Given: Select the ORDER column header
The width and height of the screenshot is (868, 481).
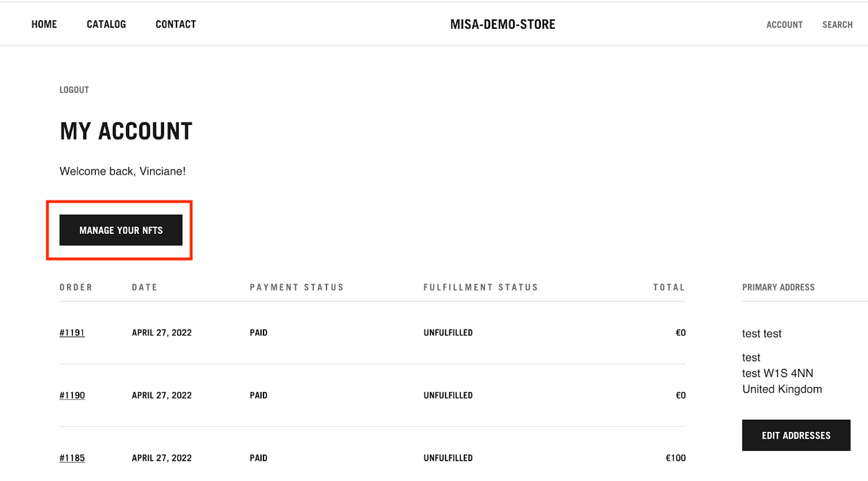Looking at the screenshot, I should [76, 287].
